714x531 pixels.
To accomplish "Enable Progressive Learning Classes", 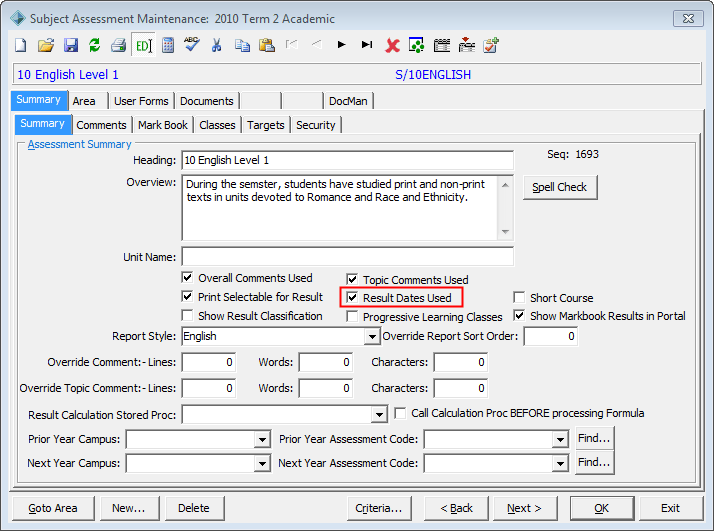I will [x=352, y=317].
